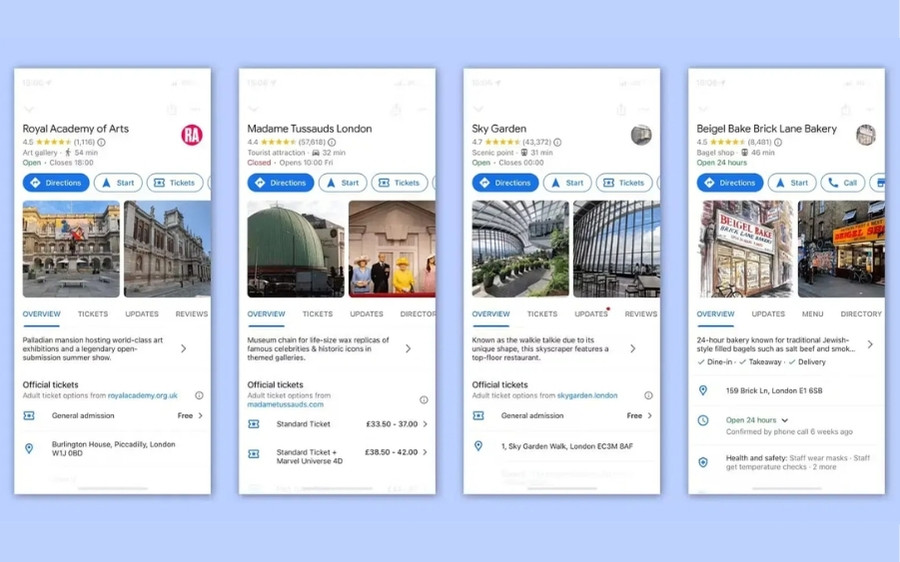
Task: Open Beigel Bake profile photo icon
Action: point(866,135)
